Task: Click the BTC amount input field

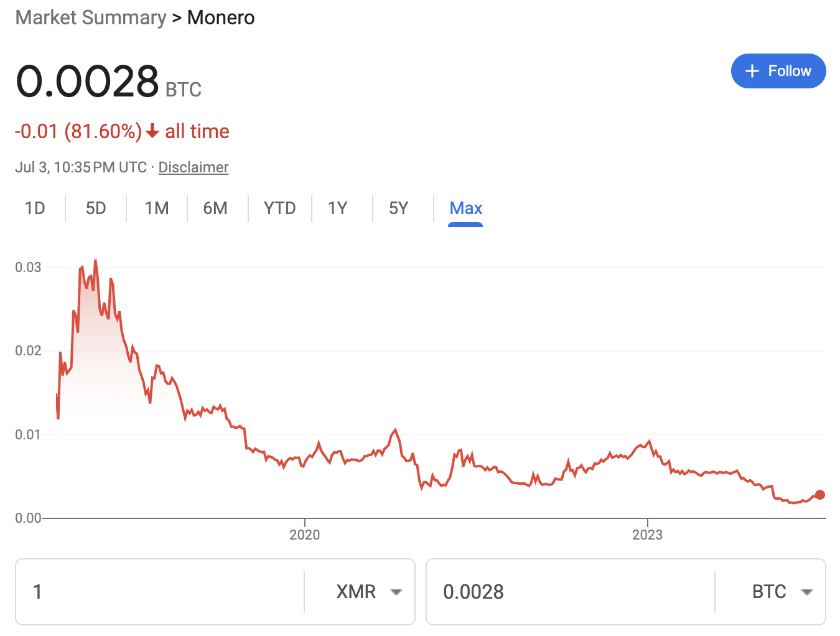Action: (x=569, y=592)
